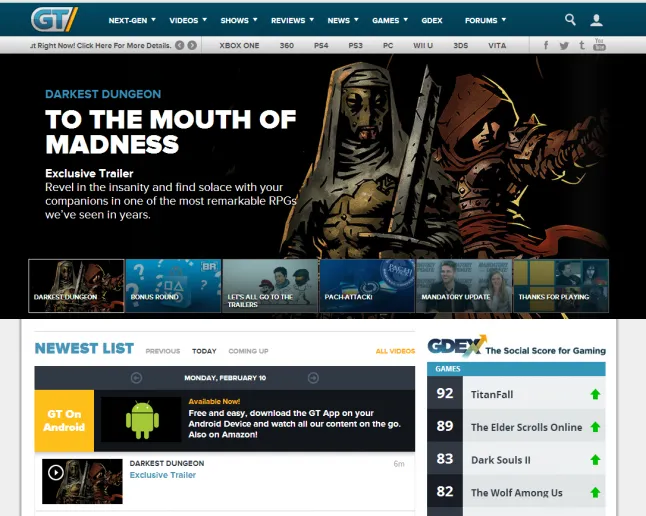Switch to the Coming Up tab

click(x=248, y=351)
